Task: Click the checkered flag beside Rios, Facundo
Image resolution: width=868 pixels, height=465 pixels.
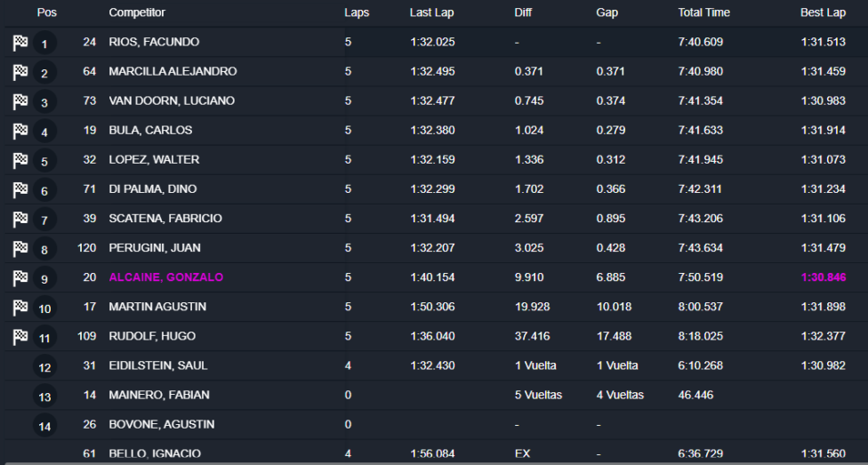Action: (x=20, y=43)
